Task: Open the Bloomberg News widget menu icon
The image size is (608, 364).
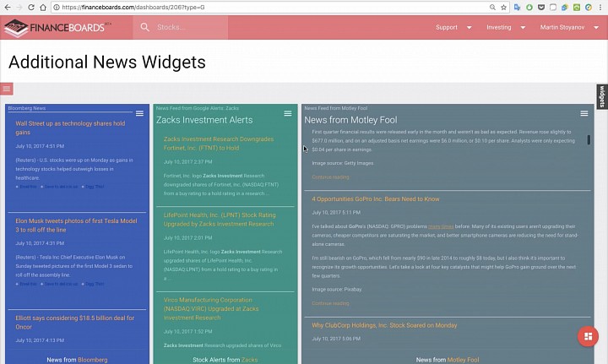Action: click(139, 113)
